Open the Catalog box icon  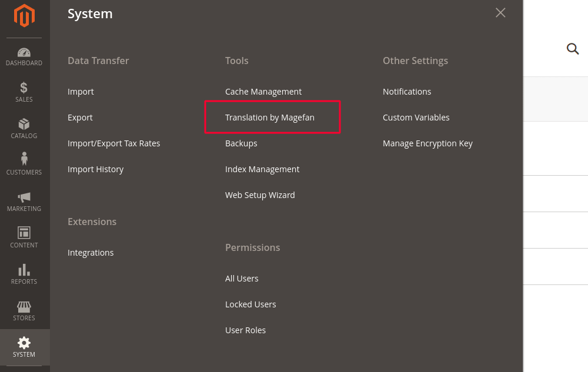click(24, 125)
